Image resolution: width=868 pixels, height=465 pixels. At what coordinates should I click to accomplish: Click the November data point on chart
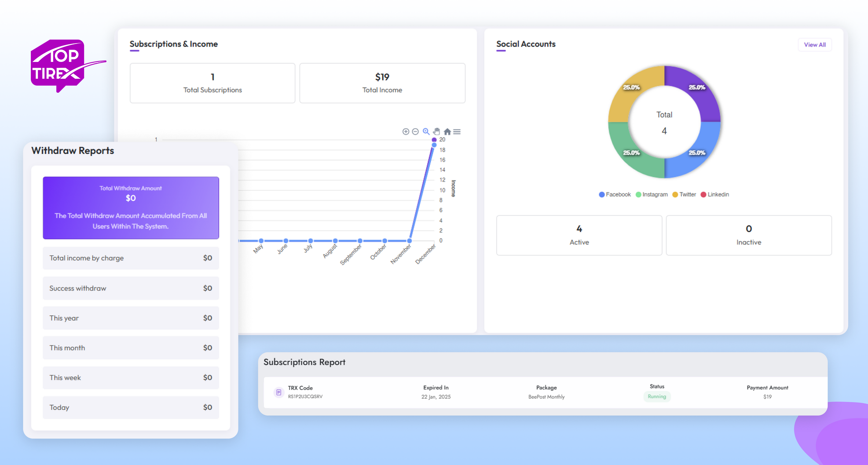tap(410, 240)
